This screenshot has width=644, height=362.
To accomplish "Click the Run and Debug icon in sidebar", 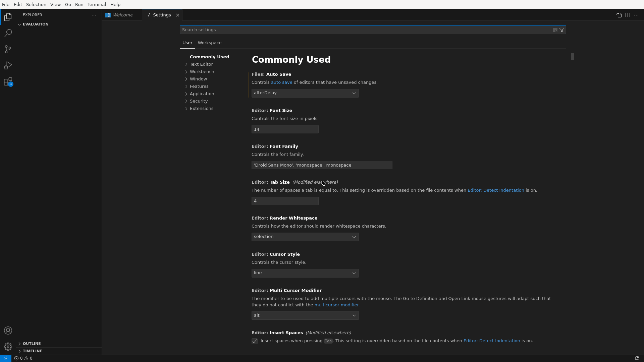I will [8, 65].
